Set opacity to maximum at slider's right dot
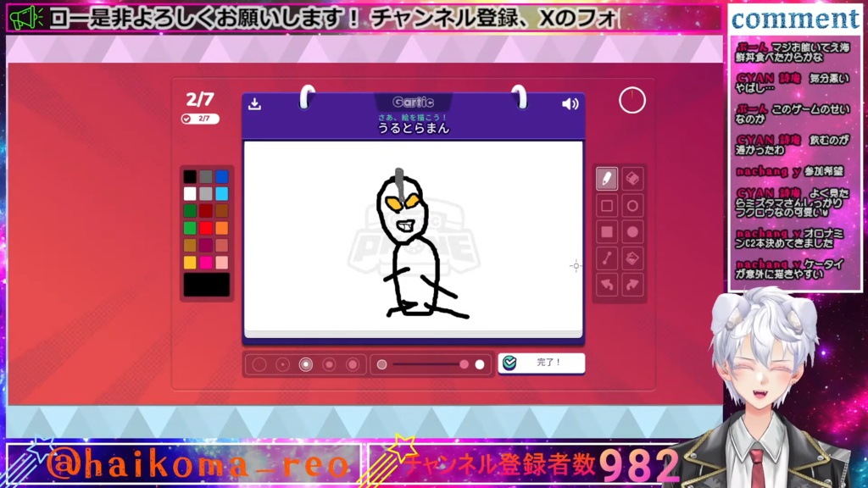Viewport: 868px width, 488px height. coord(480,364)
